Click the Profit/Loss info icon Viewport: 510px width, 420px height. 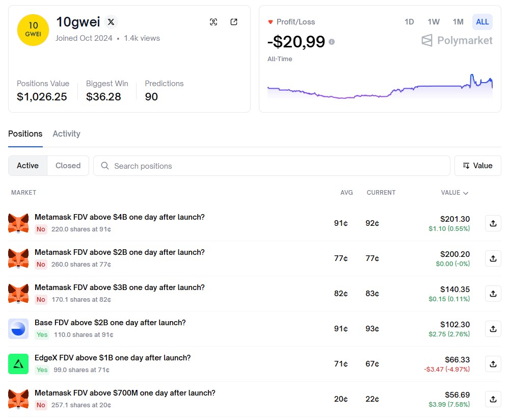coord(332,42)
